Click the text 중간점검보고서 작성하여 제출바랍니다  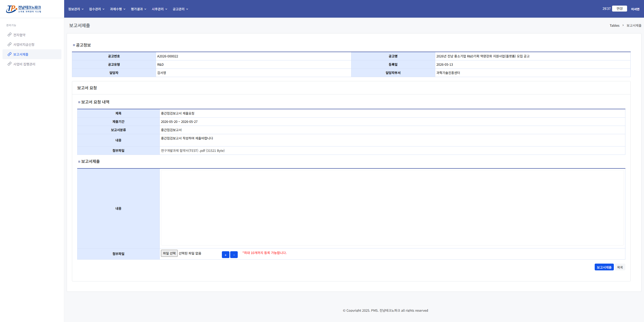tap(187, 138)
